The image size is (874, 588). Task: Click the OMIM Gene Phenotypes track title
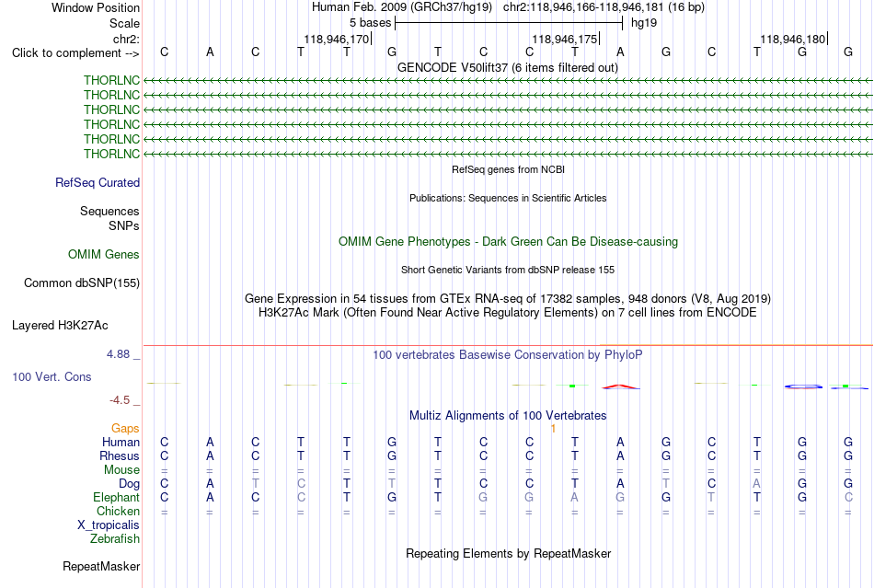[508, 242]
